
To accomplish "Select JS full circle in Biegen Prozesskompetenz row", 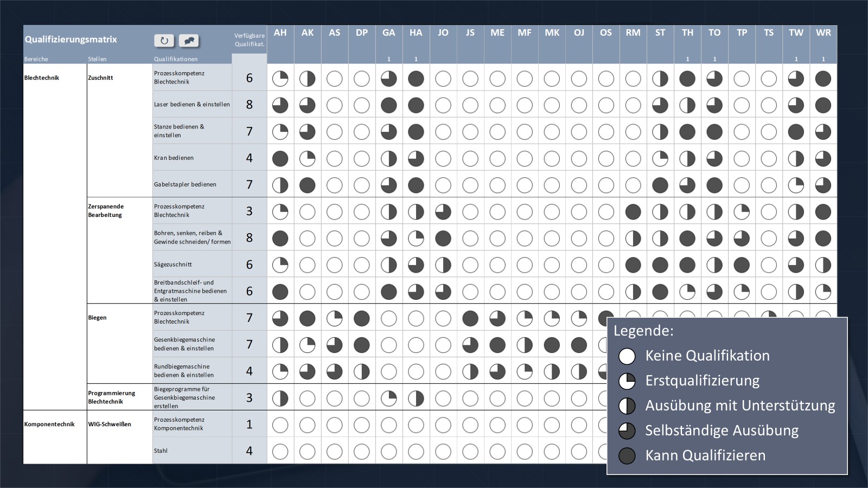I will pyautogui.click(x=470, y=318).
